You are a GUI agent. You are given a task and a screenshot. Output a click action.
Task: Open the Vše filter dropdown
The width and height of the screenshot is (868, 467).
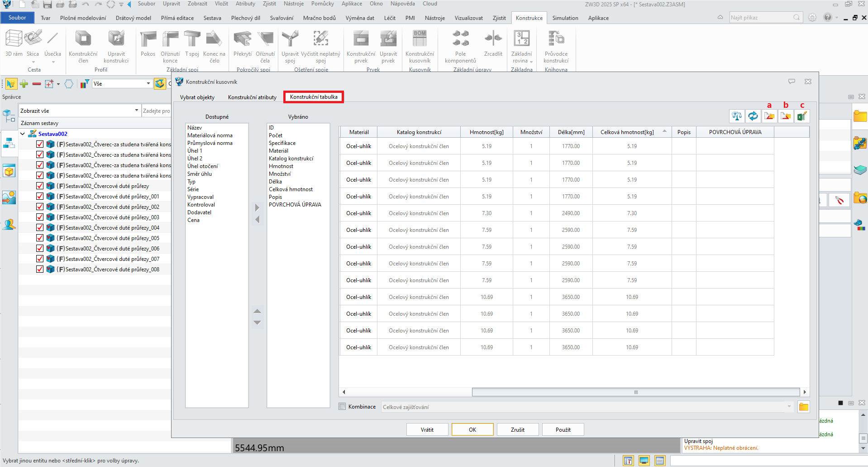point(148,83)
